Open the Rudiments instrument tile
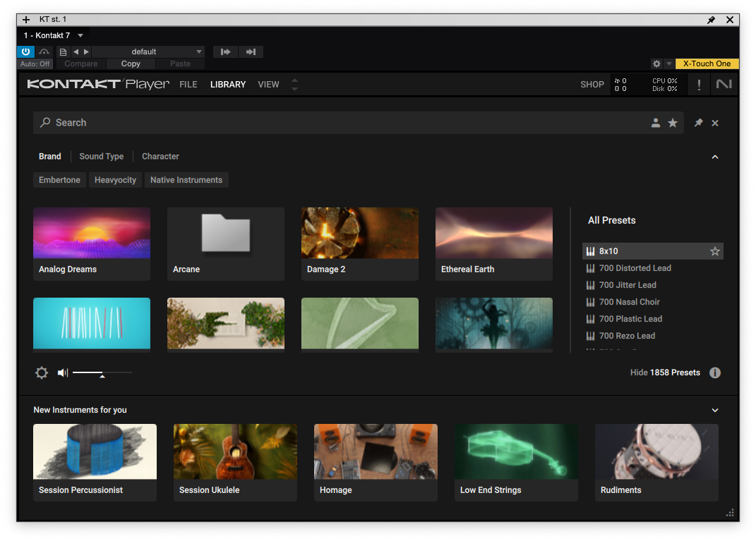 pyautogui.click(x=656, y=463)
